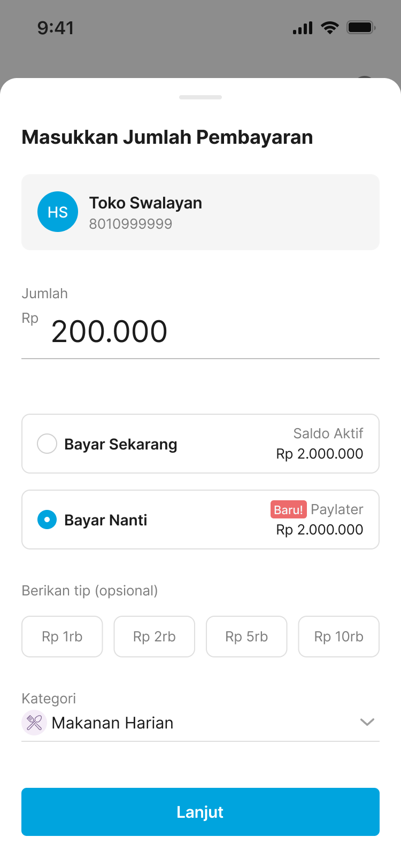Tap the Baru! badge on Paylater

288,509
